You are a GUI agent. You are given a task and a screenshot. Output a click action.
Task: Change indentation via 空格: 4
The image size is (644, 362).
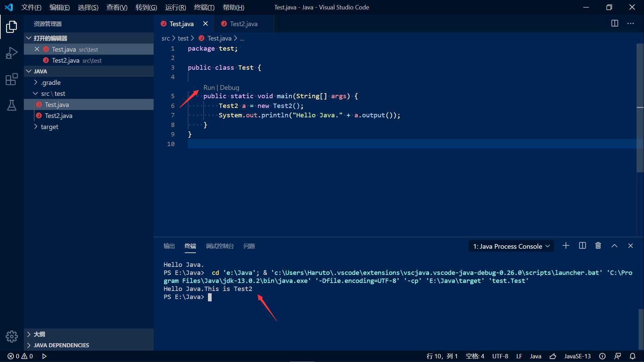point(475,356)
